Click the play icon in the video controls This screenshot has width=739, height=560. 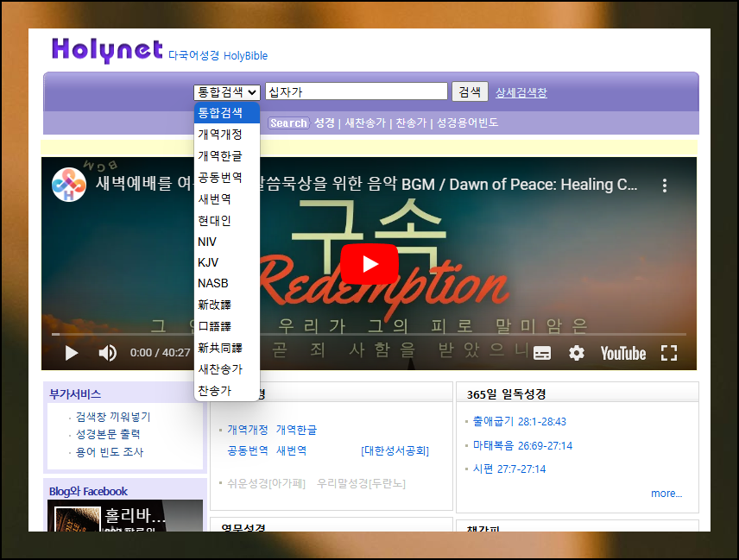click(71, 353)
